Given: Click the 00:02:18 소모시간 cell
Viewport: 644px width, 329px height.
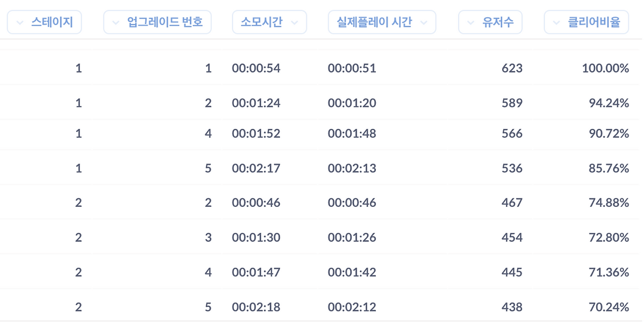Looking at the screenshot, I should point(256,306).
